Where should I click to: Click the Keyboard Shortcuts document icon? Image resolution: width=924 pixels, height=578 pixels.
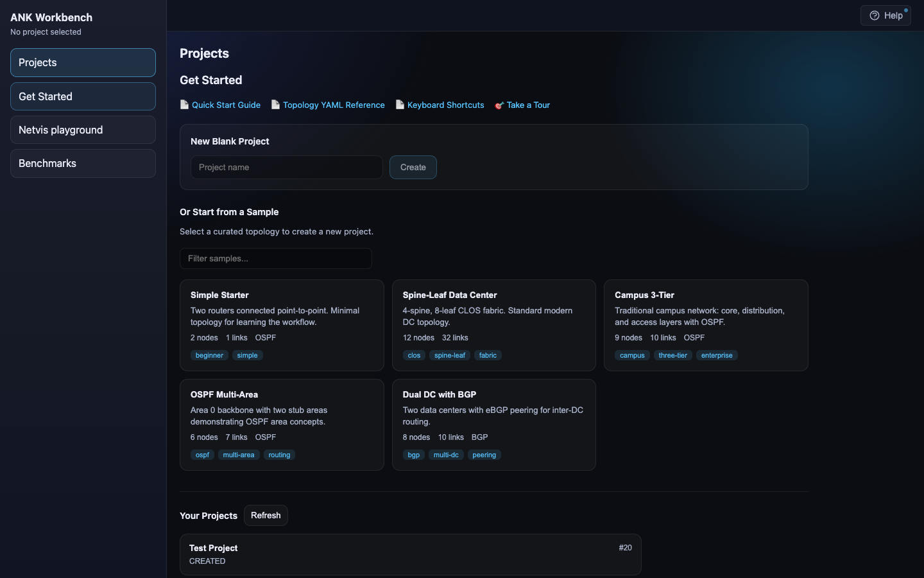tap(400, 105)
